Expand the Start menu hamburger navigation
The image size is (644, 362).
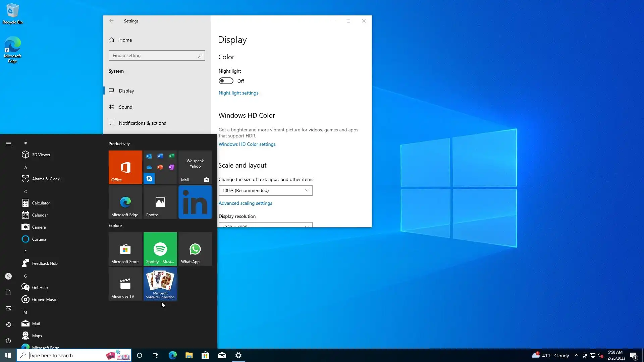pyautogui.click(x=8, y=143)
